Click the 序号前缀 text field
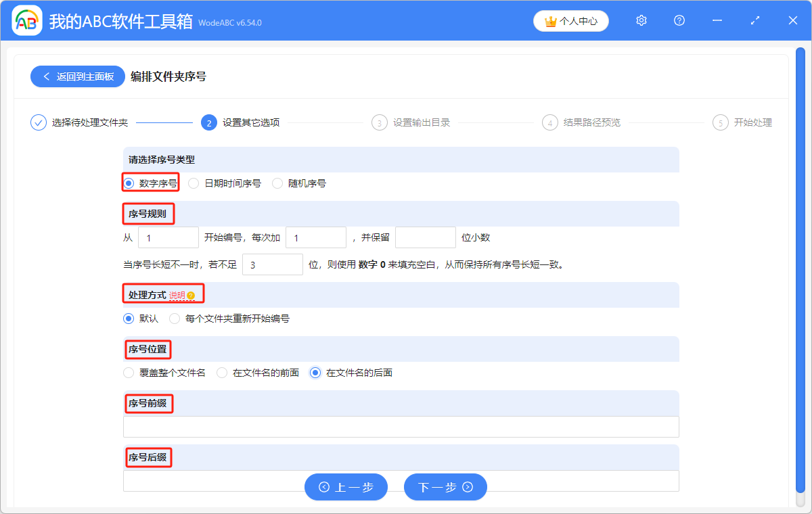This screenshot has height=514, width=812. pos(401,426)
